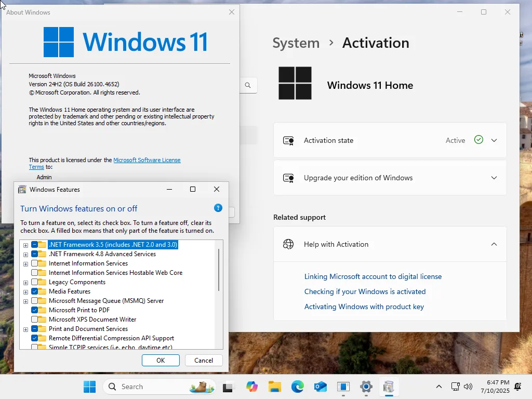532x399 pixels.
Task: Click the blue help icon in Windows Features
Action: 218,208
